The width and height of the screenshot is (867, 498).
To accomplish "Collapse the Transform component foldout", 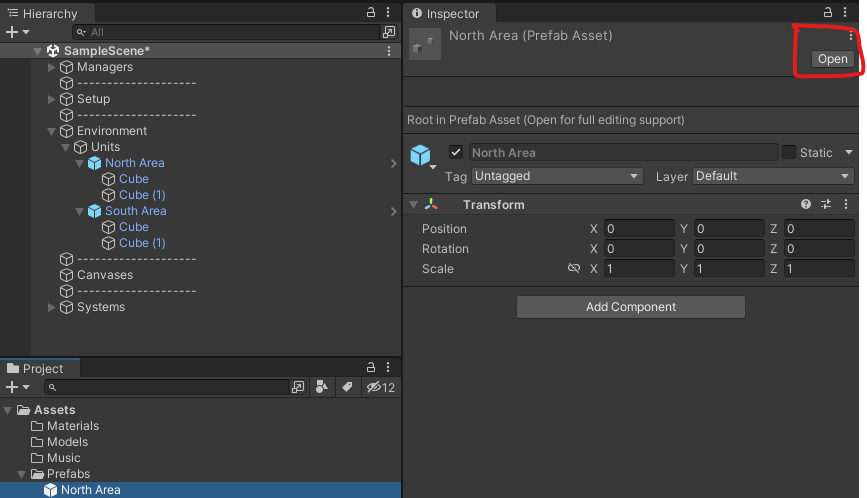I will tap(414, 205).
